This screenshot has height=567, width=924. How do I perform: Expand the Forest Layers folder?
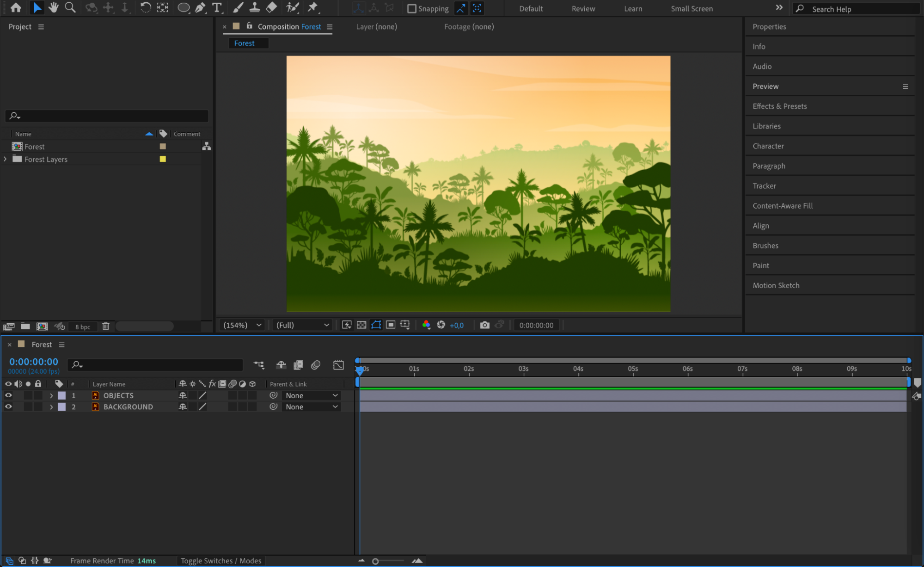pos(6,159)
